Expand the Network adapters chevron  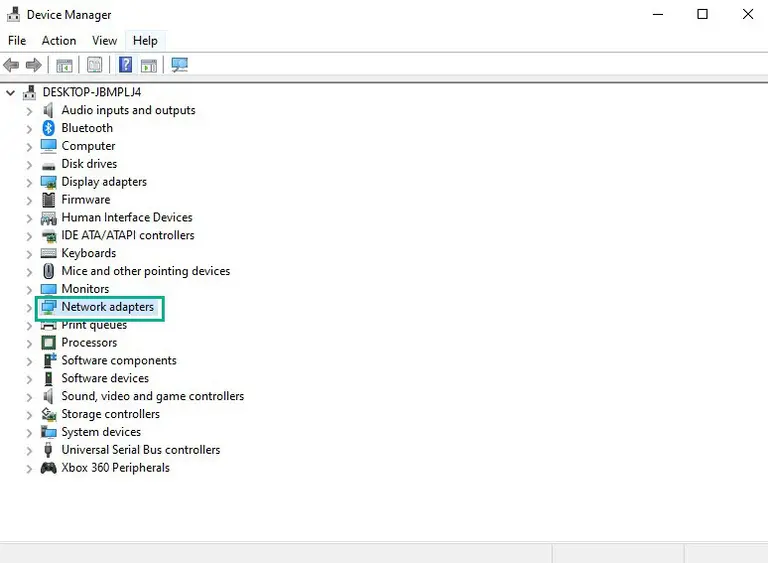29,308
